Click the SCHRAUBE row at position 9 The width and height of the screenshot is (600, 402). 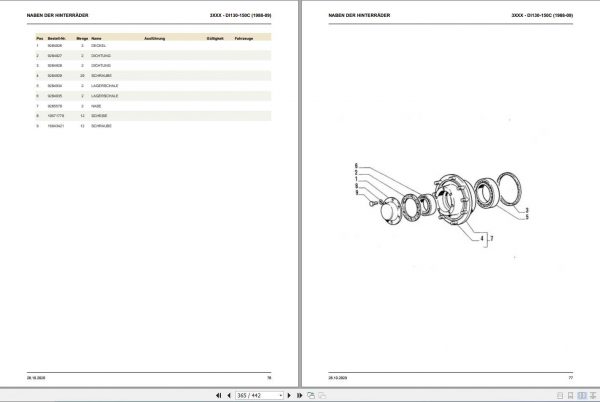pyautogui.click(x=153, y=126)
